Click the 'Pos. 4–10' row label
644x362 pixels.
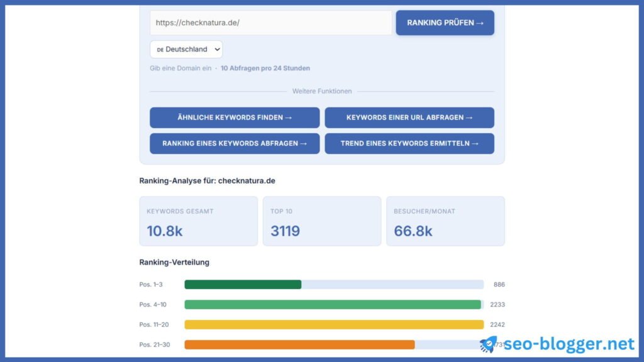click(x=153, y=305)
